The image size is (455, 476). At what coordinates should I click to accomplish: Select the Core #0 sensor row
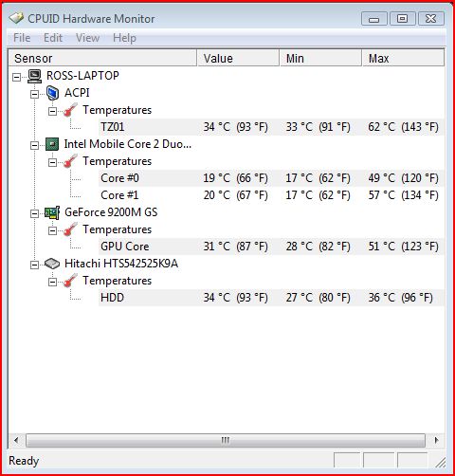click(x=271, y=178)
